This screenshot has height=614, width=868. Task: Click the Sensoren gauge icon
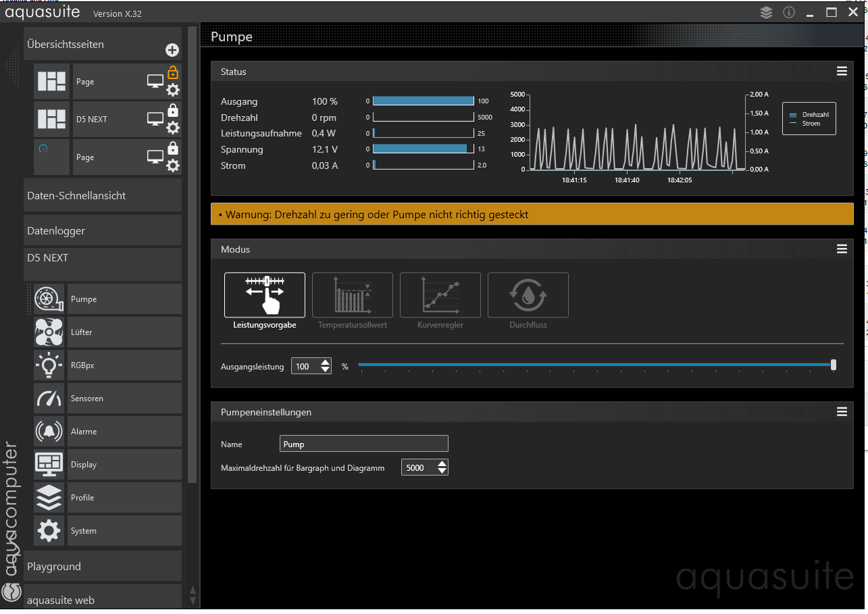[x=49, y=399]
